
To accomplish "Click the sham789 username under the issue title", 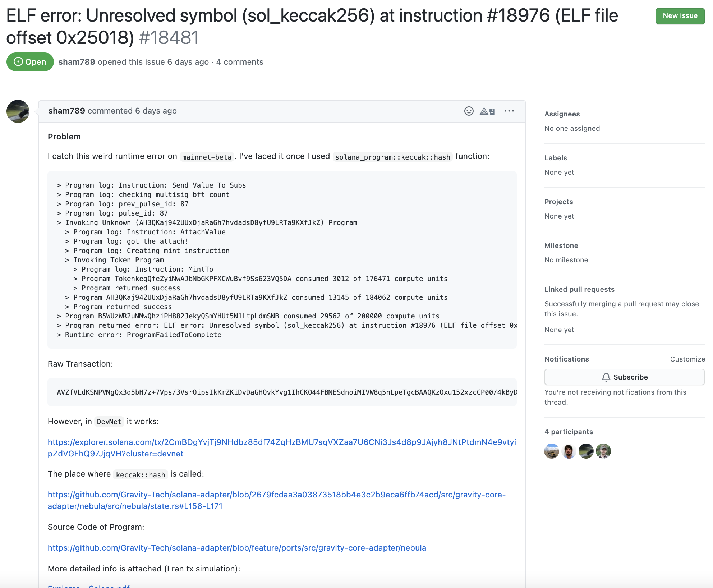I will (x=77, y=62).
